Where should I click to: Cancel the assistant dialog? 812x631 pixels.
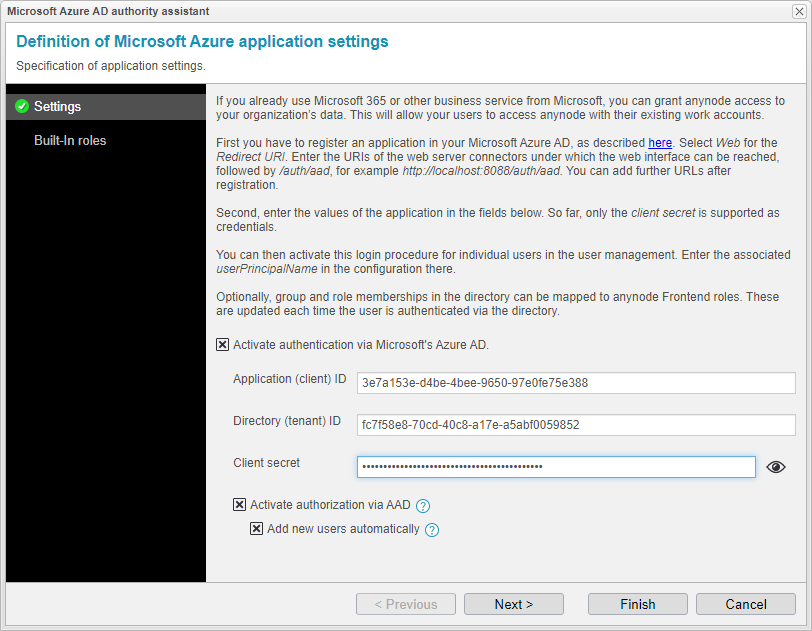(746, 604)
